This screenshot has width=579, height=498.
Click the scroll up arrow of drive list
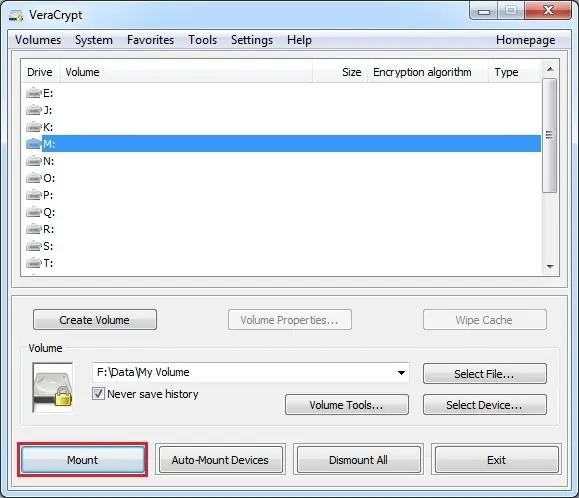550,69
